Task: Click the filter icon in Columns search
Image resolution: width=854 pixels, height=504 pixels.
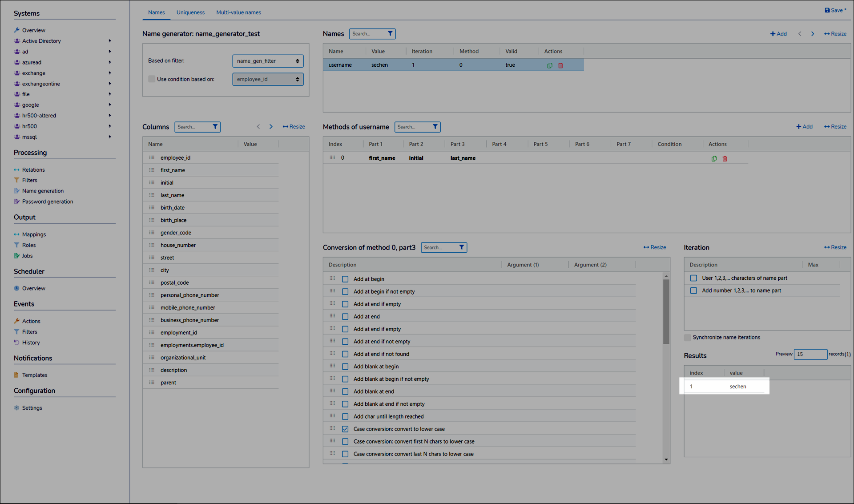Action: [215, 127]
